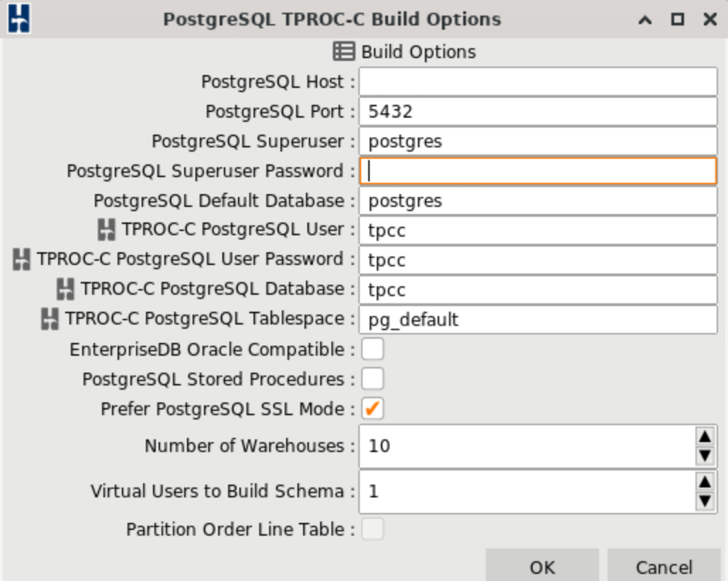728x581 pixels.
Task: Click icon beside TPROC-C PostgreSQL User label
Action: [106, 230]
